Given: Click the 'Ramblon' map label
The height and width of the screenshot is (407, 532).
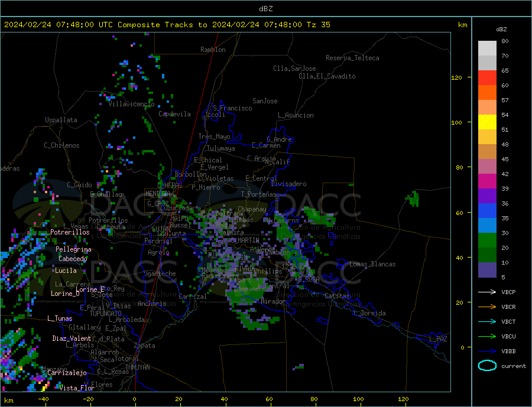Looking at the screenshot, I should [x=213, y=50].
